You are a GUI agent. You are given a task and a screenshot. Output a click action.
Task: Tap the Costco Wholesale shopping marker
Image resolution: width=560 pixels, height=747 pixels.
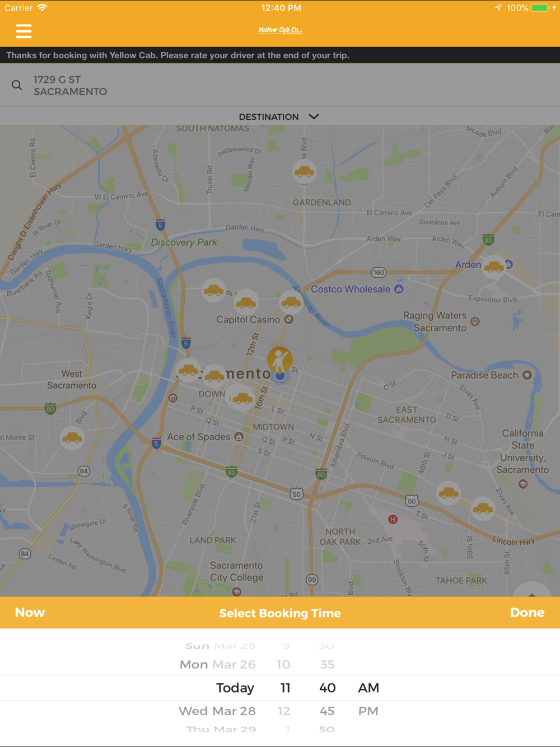click(399, 289)
